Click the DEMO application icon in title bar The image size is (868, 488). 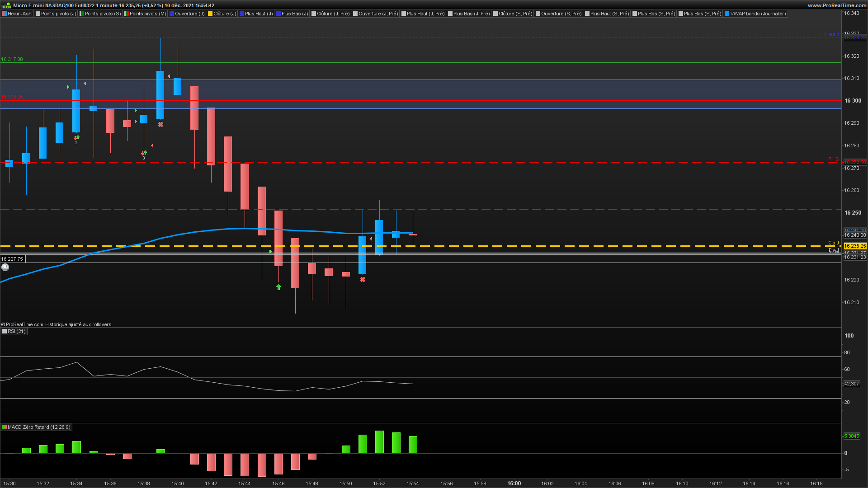(x=6, y=5)
